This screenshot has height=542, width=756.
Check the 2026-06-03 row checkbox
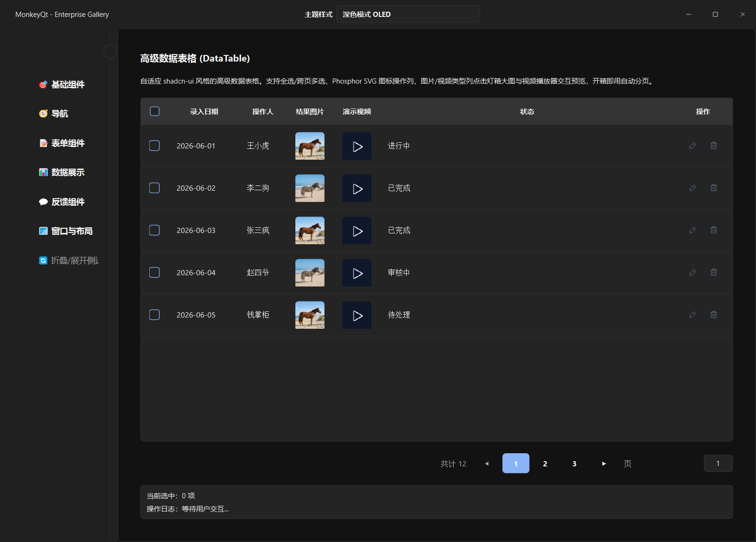click(154, 230)
